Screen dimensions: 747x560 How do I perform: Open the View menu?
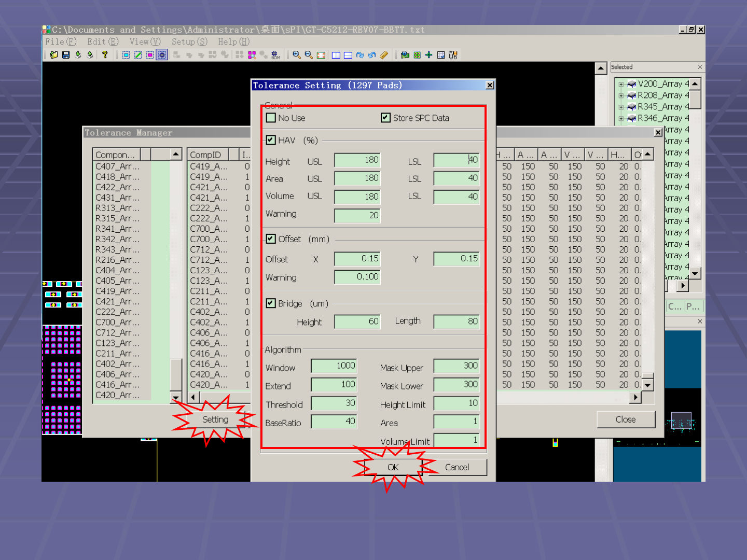(x=145, y=42)
